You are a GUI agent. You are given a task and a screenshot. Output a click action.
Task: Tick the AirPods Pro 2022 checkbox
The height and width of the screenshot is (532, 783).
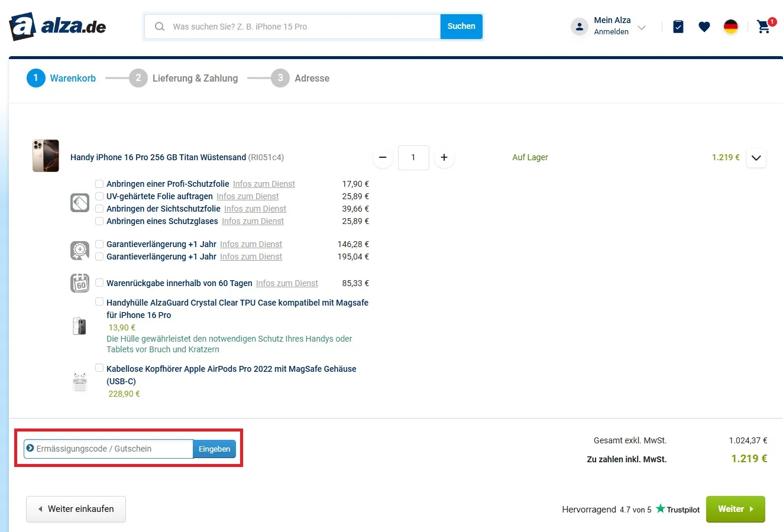pos(99,368)
